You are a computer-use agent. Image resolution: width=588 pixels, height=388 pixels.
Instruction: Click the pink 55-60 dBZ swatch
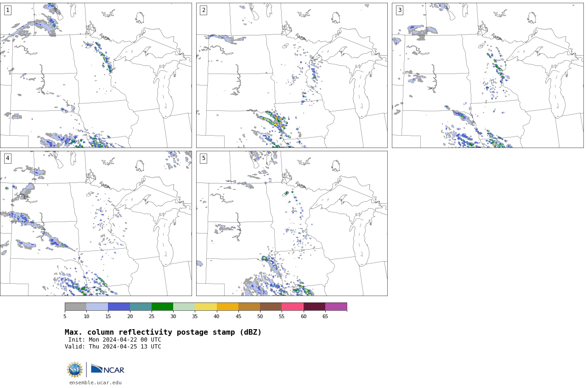[x=293, y=307]
